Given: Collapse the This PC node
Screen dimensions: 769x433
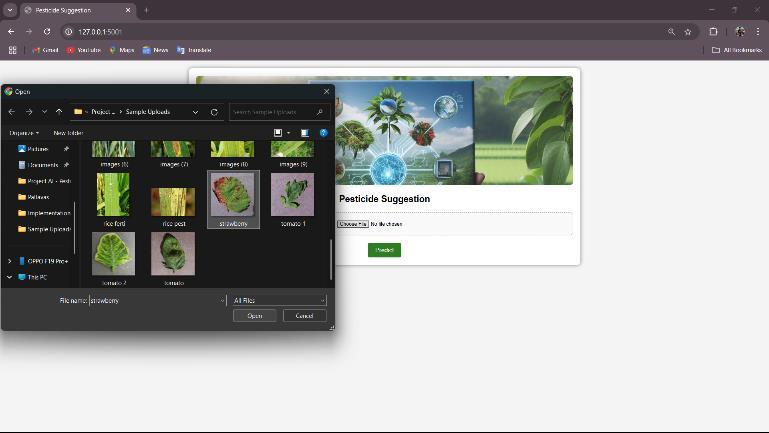Looking at the screenshot, I should [x=9, y=277].
